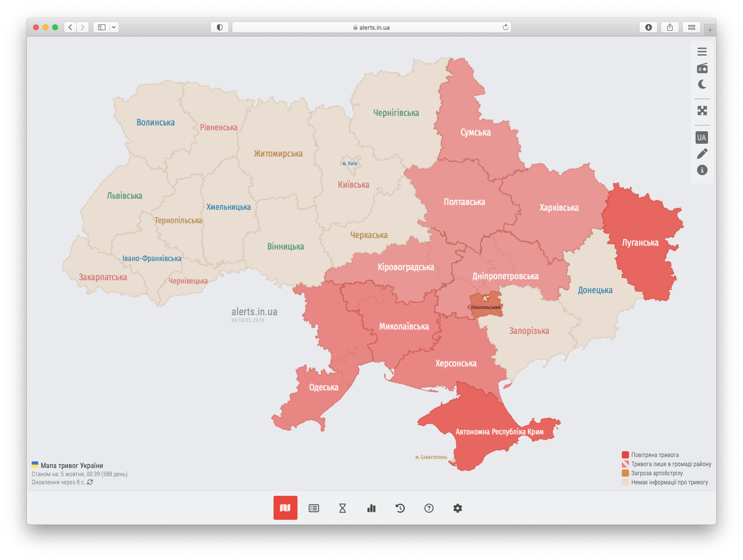Image resolution: width=743 pixels, height=560 pixels.
Task: Open the help question mark icon
Action: click(x=429, y=508)
